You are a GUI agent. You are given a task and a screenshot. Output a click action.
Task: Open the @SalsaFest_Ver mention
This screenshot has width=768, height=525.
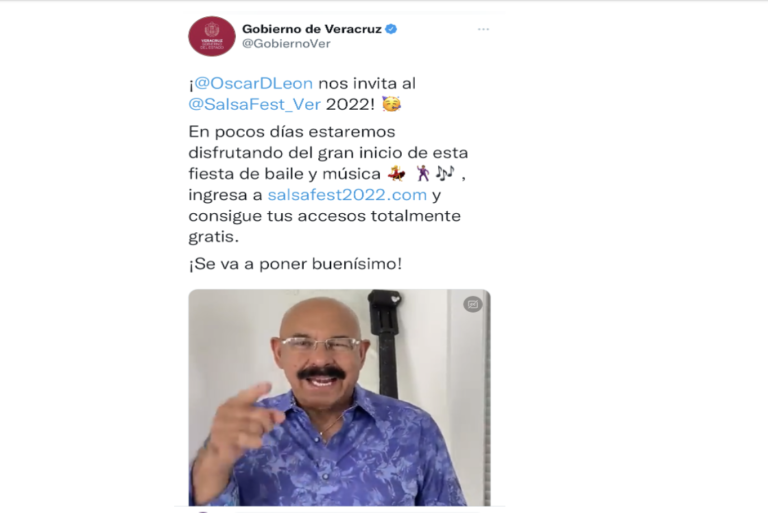click(x=255, y=104)
